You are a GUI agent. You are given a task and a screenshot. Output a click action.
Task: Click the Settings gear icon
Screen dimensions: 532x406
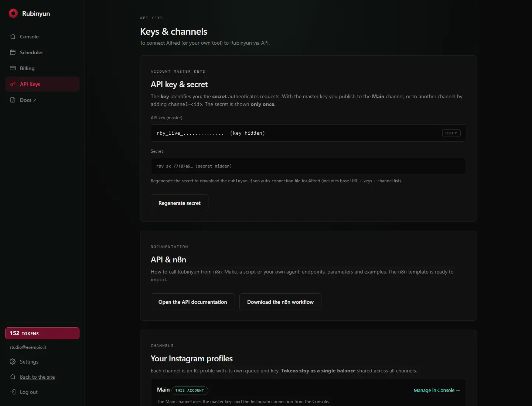point(13,362)
